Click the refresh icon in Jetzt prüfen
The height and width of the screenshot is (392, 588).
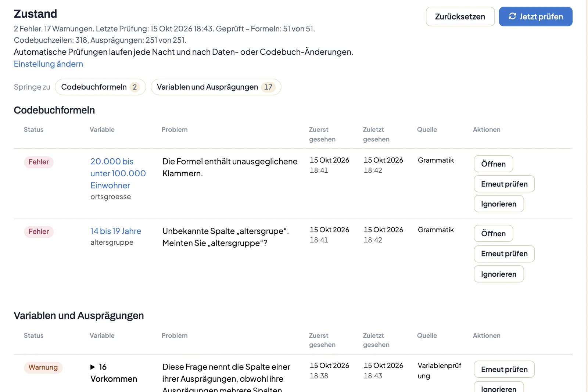coord(512,16)
